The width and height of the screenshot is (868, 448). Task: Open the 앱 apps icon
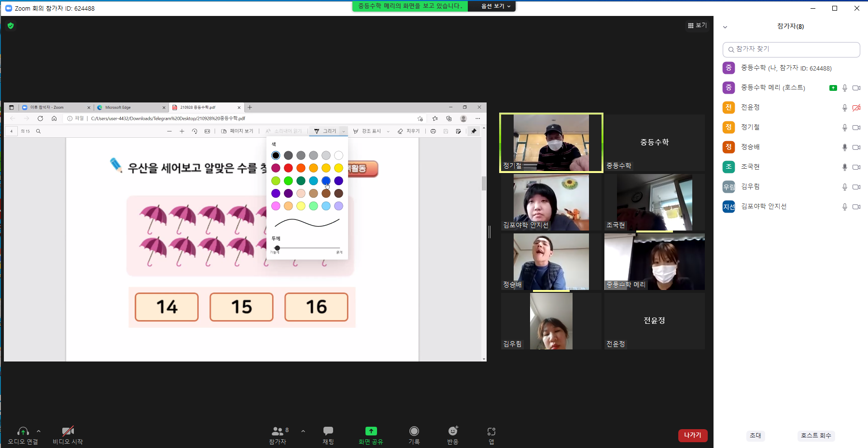click(491, 432)
